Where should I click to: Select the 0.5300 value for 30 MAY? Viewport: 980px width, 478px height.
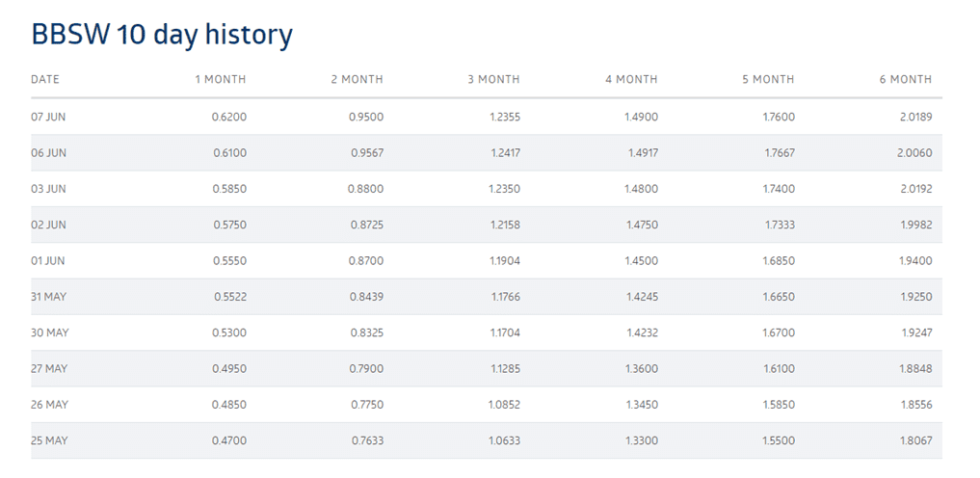coord(229,333)
